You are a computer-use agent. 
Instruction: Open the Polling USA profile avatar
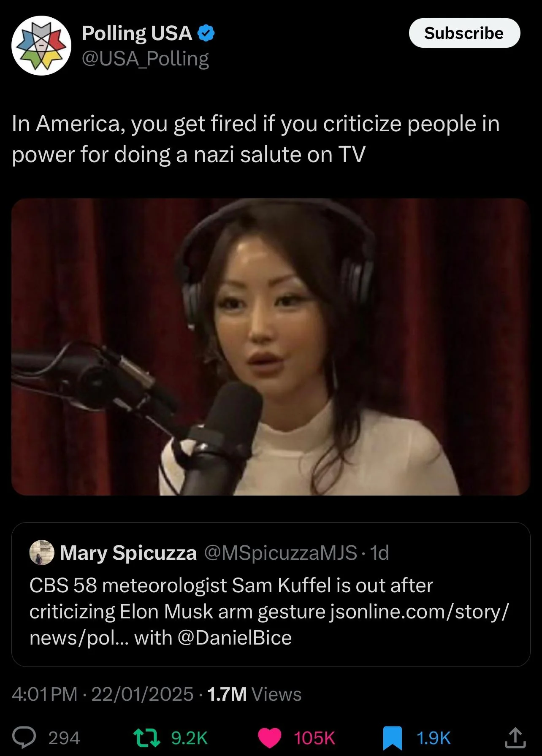(41, 46)
